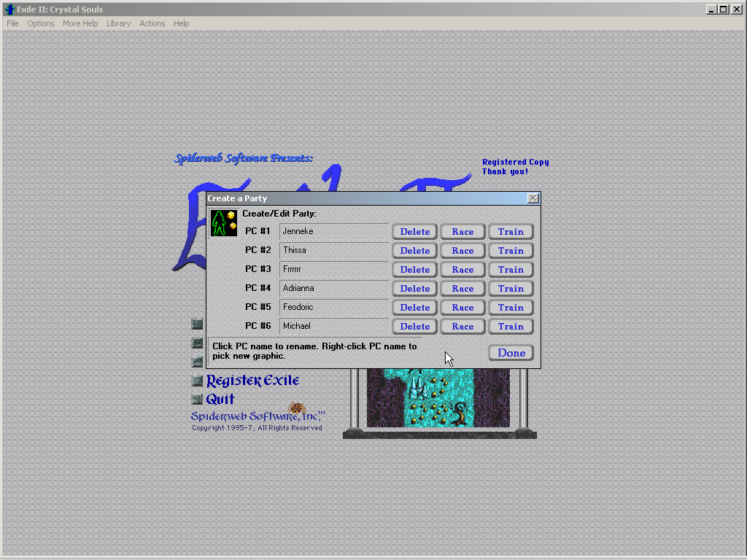Open the Actions menu
Image resolution: width=747 pixels, height=560 pixels.
(x=152, y=23)
